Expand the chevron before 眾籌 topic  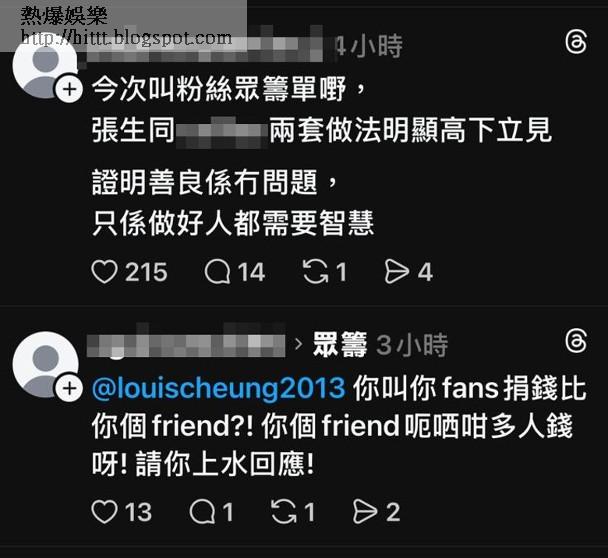[x=298, y=344]
